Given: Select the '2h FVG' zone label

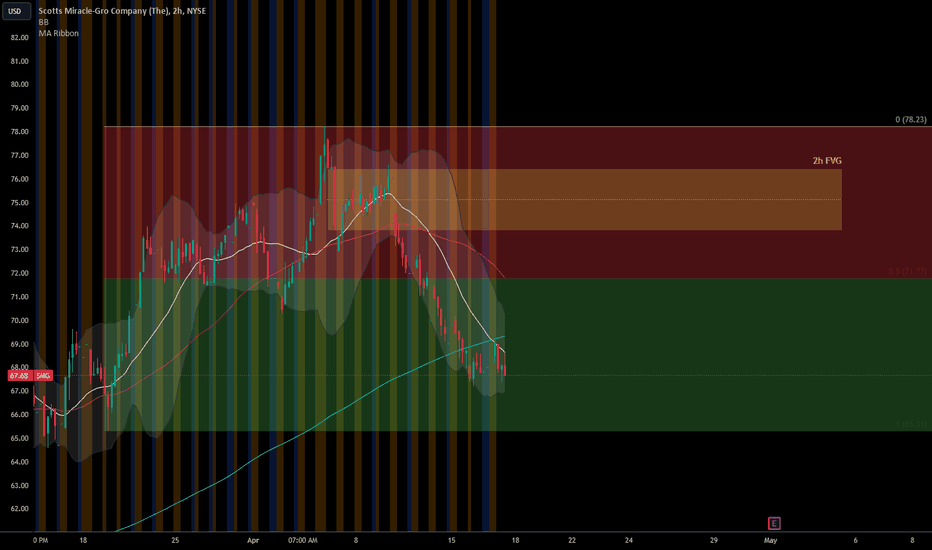Looking at the screenshot, I should click(827, 161).
